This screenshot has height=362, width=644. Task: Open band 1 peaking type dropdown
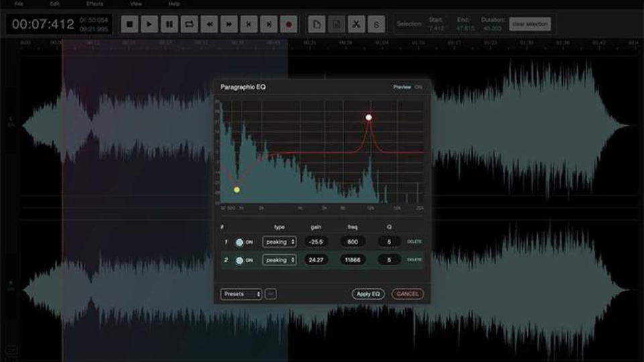click(x=279, y=242)
